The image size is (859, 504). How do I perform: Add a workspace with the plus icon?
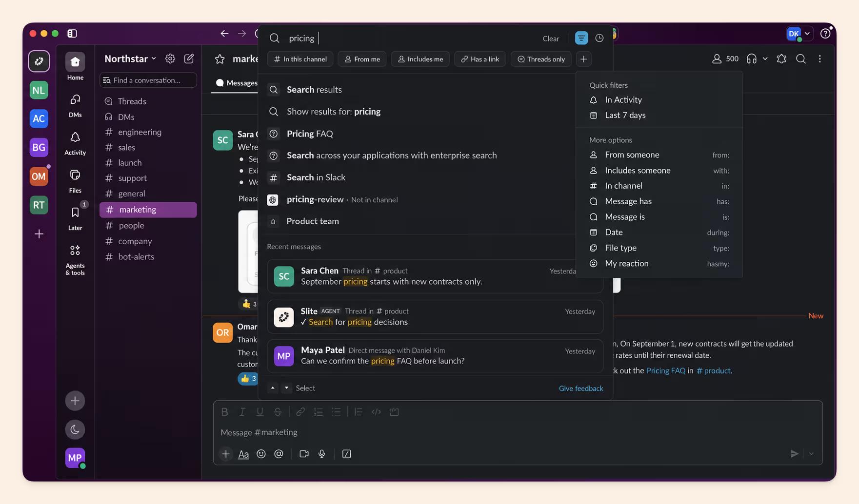coord(39,234)
